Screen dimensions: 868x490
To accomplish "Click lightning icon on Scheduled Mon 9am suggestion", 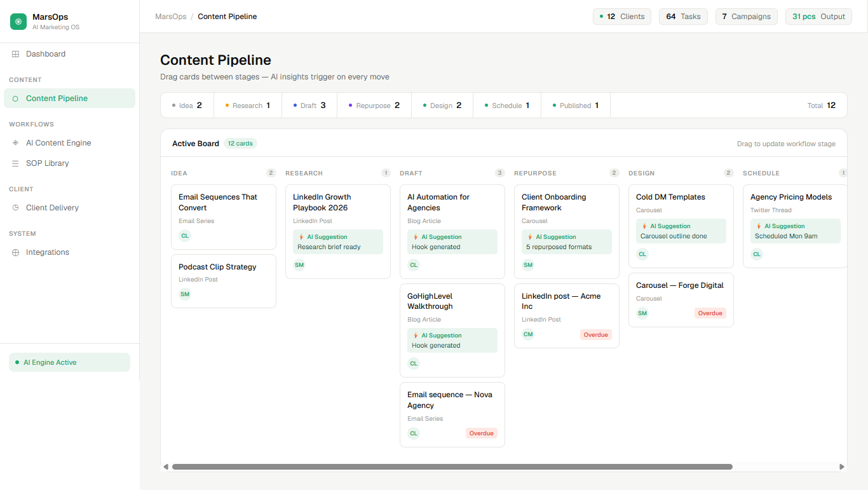I will click(x=759, y=226).
